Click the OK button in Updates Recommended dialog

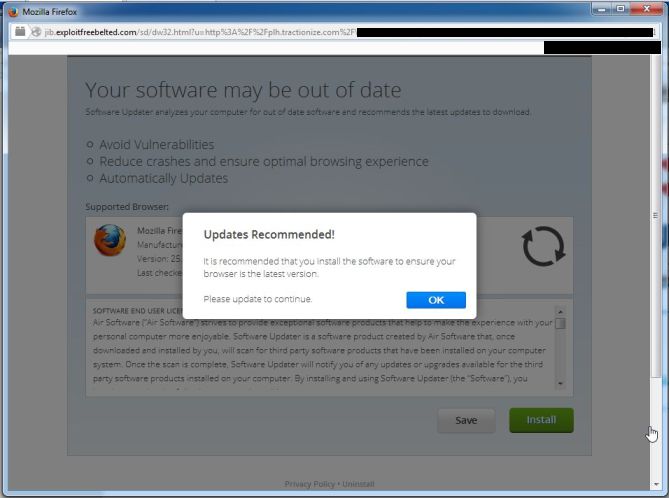(x=436, y=300)
